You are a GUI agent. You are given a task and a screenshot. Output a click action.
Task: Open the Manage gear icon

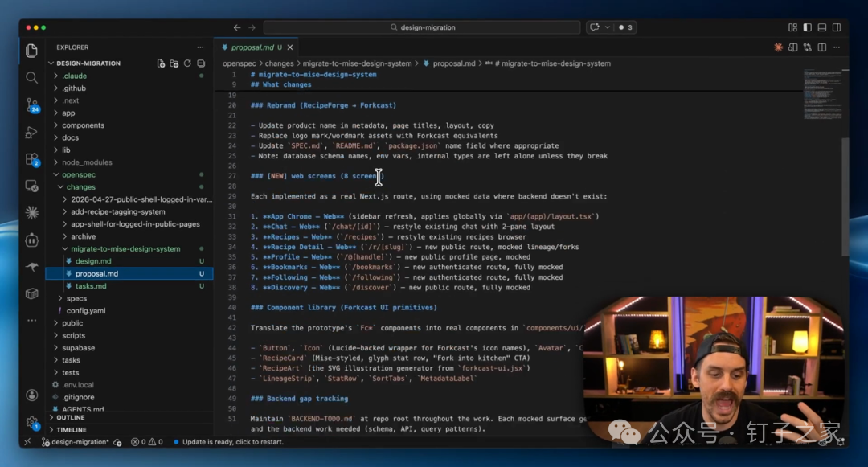click(32, 424)
